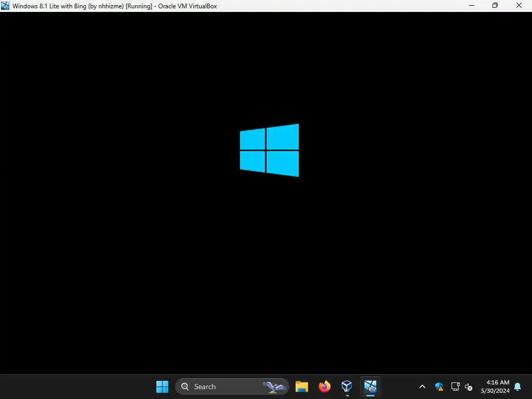
Task: Click the muted volume tray icon
Action: point(469,387)
